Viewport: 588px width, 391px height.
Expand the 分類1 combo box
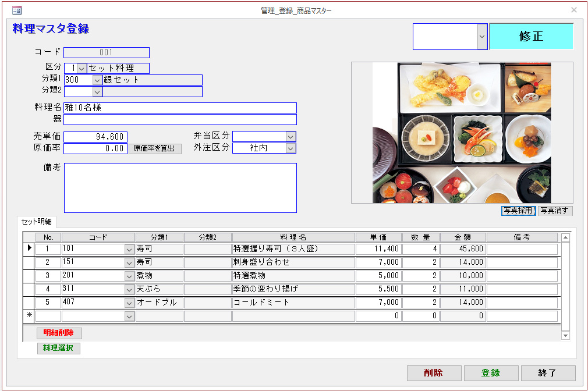pyautogui.click(x=97, y=80)
